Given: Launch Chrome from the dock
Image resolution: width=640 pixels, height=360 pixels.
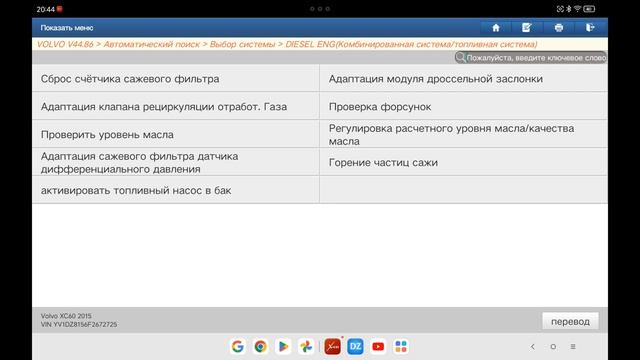Looking at the screenshot, I should click(260, 347).
